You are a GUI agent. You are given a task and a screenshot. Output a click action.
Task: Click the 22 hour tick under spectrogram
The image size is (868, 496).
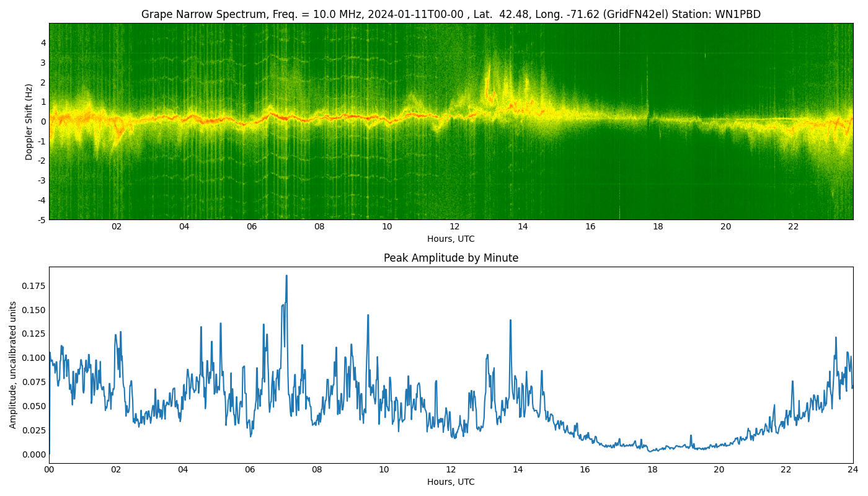pyautogui.click(x=793, y=226)
